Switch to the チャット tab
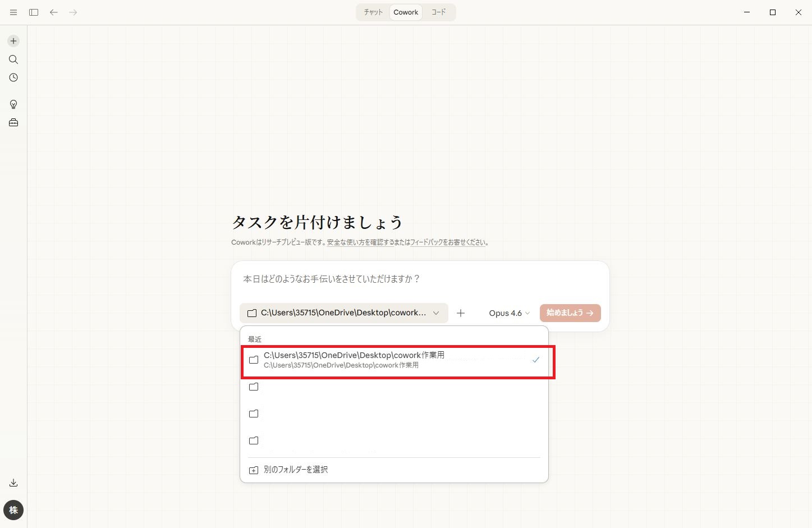 [x=373, y=12]
